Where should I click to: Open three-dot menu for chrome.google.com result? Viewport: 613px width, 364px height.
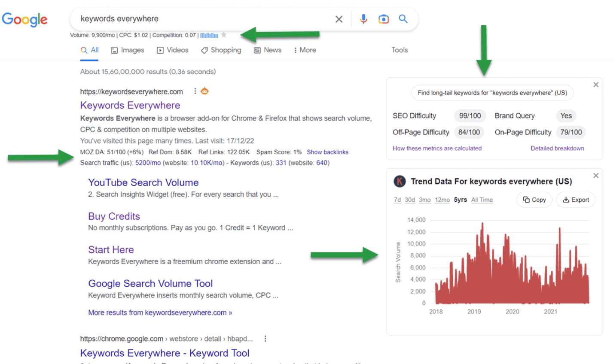coord(265,339)
